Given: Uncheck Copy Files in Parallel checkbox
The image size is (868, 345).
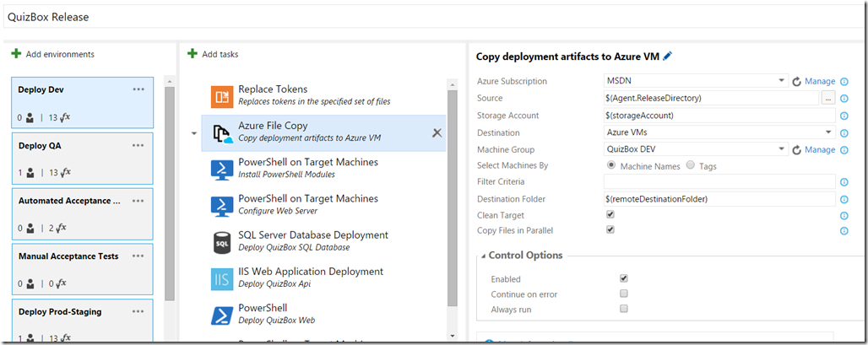Looking at the screenshot, I should click(610, 229).
